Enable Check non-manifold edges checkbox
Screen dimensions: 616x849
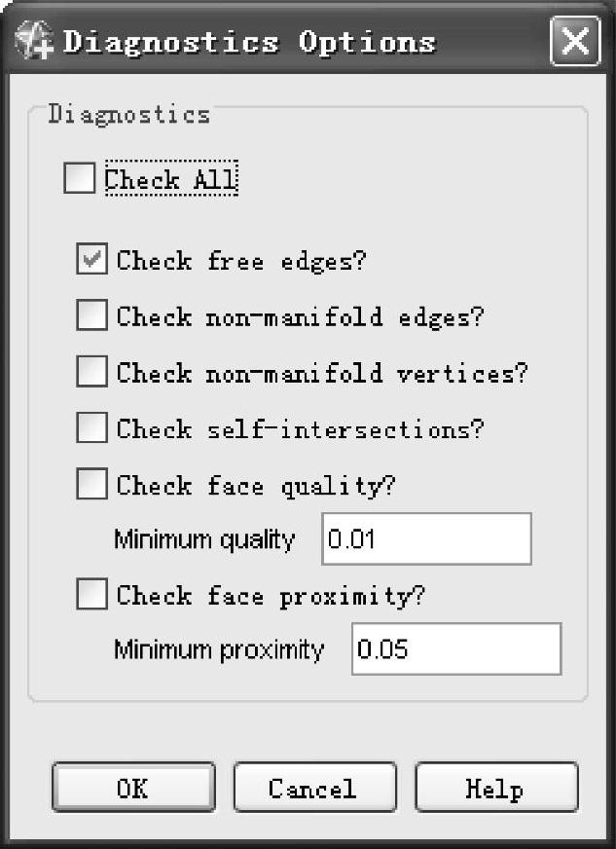pos(91,314)
